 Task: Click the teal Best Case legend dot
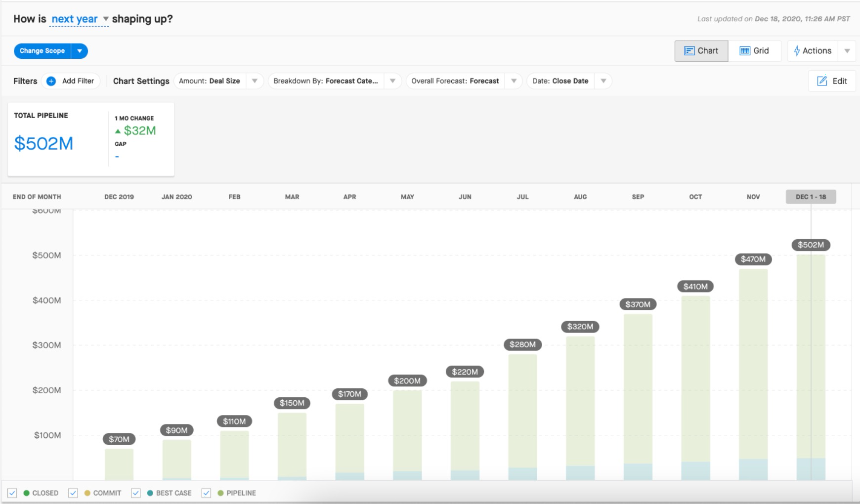point(150,493)
